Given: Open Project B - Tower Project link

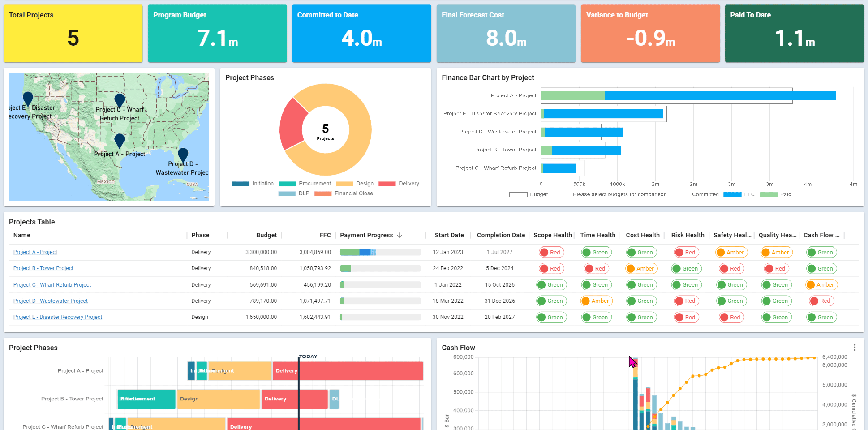Looking at the screenshot, I should 43,268.
